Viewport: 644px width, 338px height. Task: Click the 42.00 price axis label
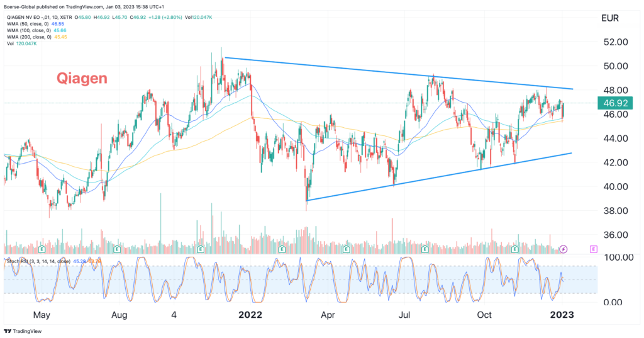[615, 162]
